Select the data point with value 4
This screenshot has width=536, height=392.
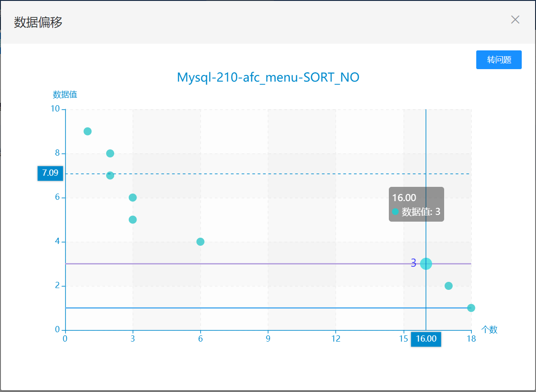click(200, 242)
